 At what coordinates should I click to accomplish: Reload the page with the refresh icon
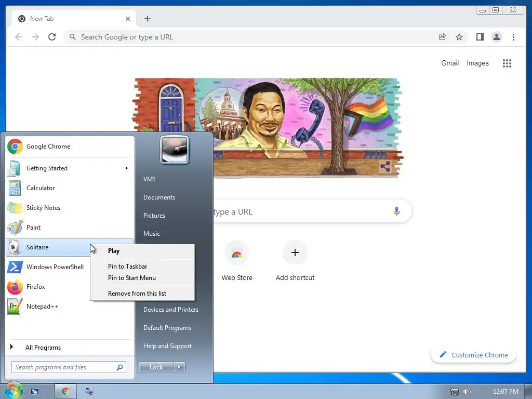click(x=52, y=37)
